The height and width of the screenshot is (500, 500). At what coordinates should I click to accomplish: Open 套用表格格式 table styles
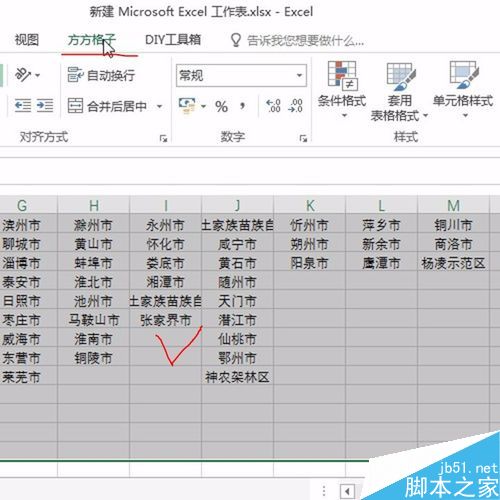(x=399, y=91)
